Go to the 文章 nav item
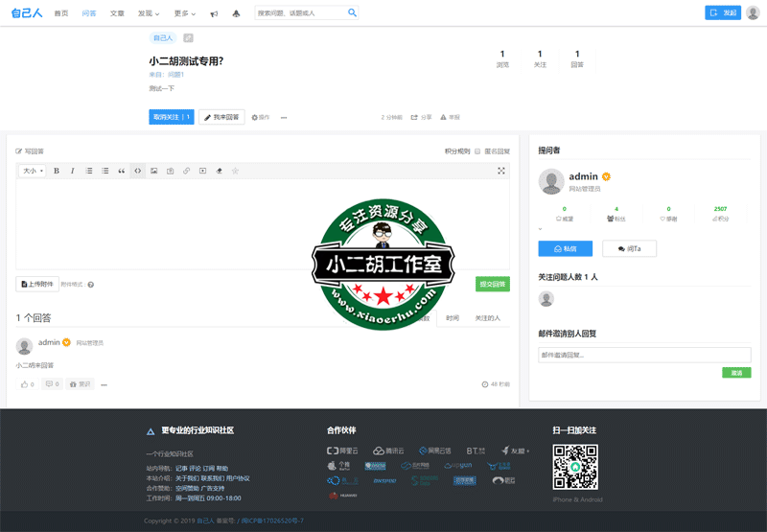 (x=117, y=13)
